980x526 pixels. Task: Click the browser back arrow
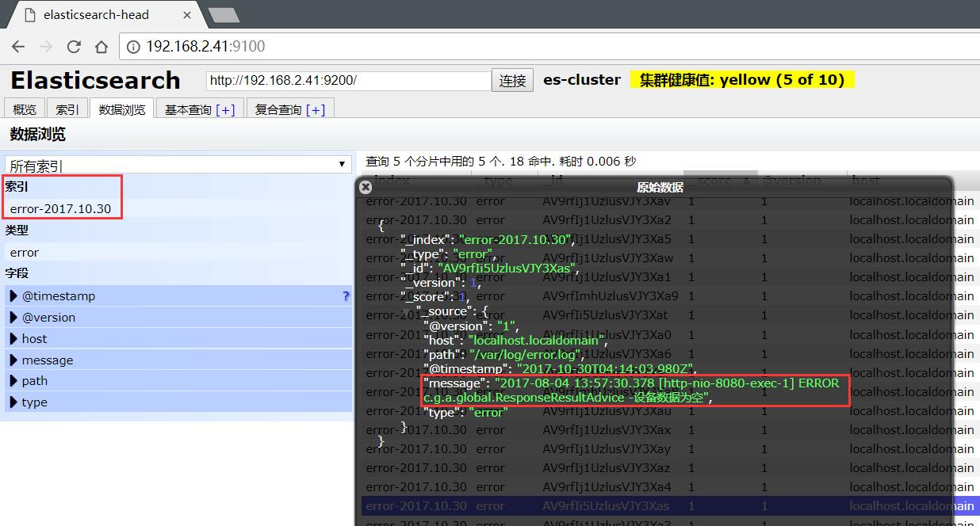tap(18, 47)
